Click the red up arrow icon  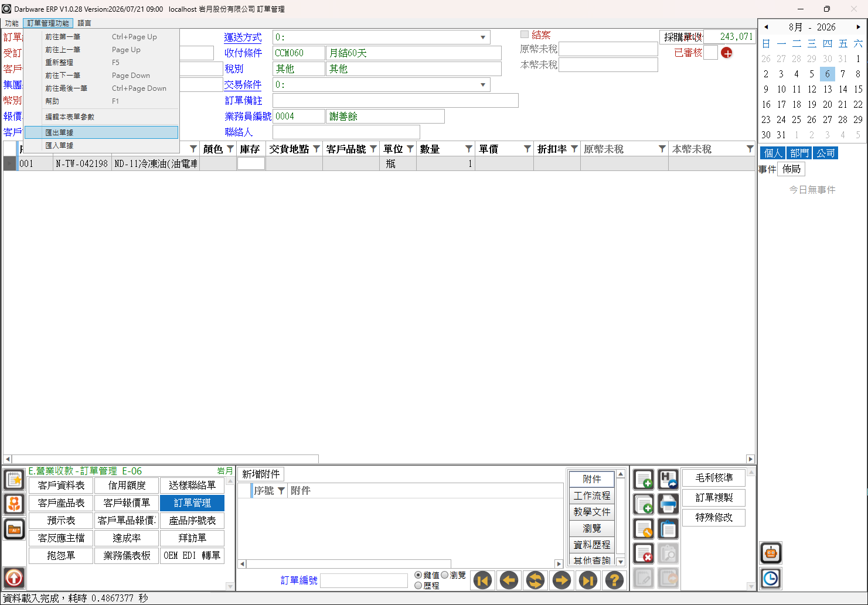click(x=14, y=578)
